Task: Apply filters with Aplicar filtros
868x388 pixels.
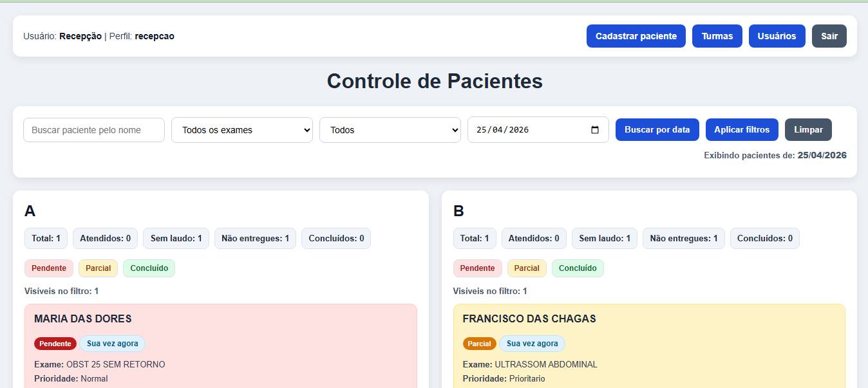Action: tap(742, 129)
